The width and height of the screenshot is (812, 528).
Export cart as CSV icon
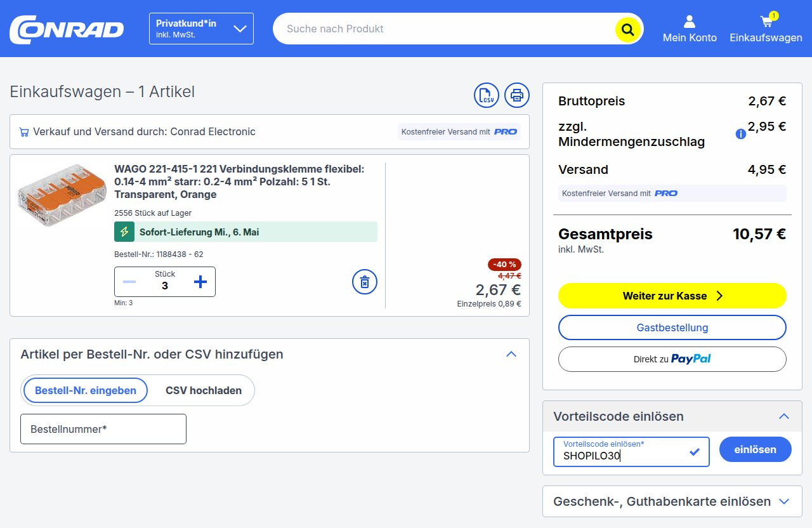coord(487,95)
